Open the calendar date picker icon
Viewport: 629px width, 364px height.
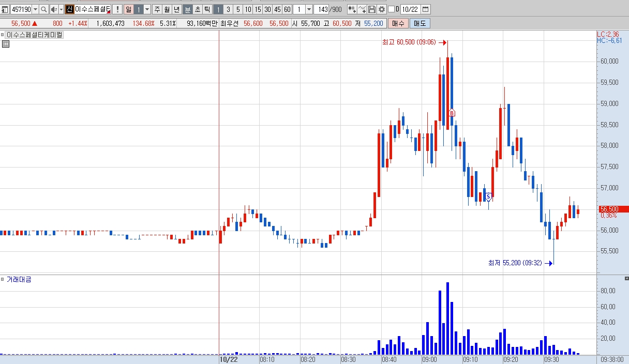point(425,9)
